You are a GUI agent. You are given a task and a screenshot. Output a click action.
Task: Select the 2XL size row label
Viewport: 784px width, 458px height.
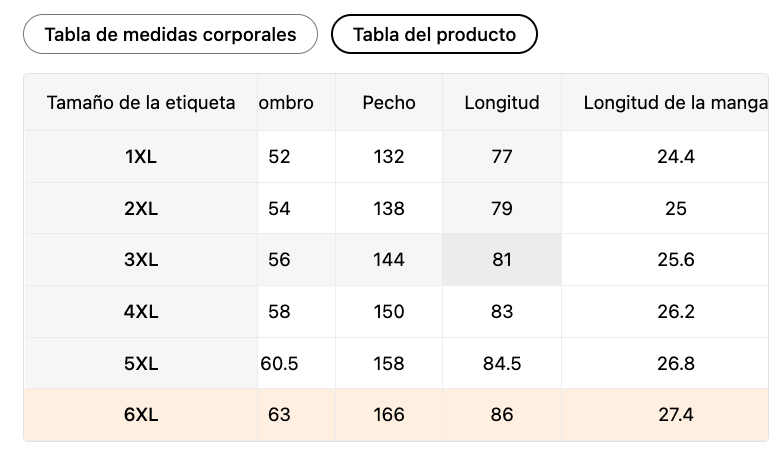[x=141, y=208]
